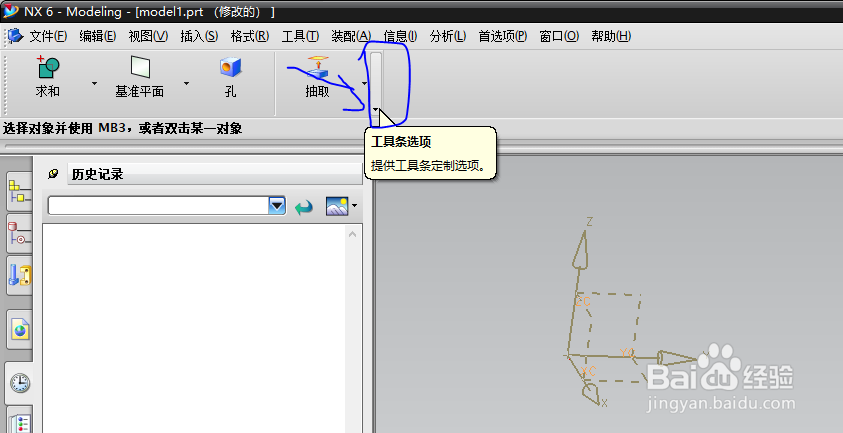Open the 格式(R) menu
This screenshot has width=843, height=433.
[x=249, y=36]
